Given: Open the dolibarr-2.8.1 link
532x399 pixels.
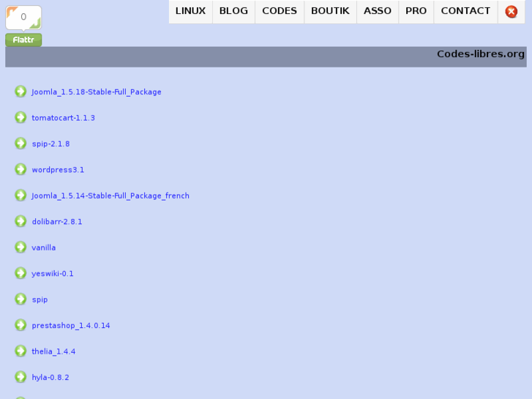Looking at the screenshot, I should 57,222.
